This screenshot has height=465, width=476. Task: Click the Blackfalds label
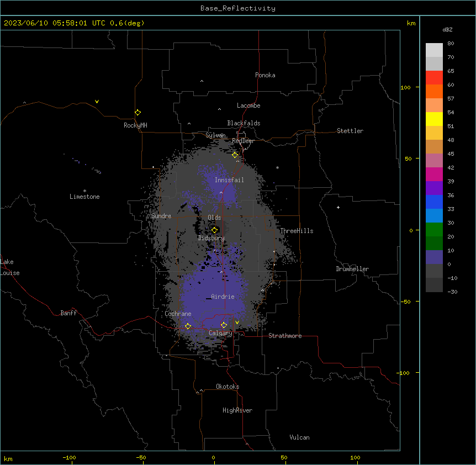click(244, 123)
